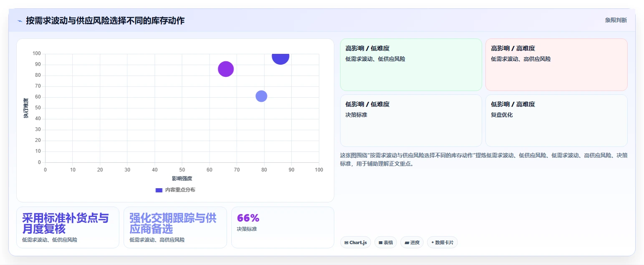The width and height of the screenshot is (644, 265).
Task: Click the description paragraph starting 这张图围绕
Action: pos(484,159)
